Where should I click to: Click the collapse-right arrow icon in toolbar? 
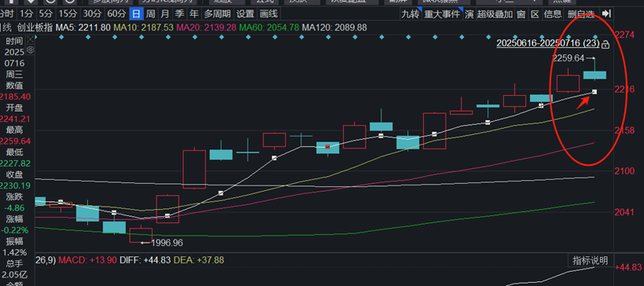point(609,14)
